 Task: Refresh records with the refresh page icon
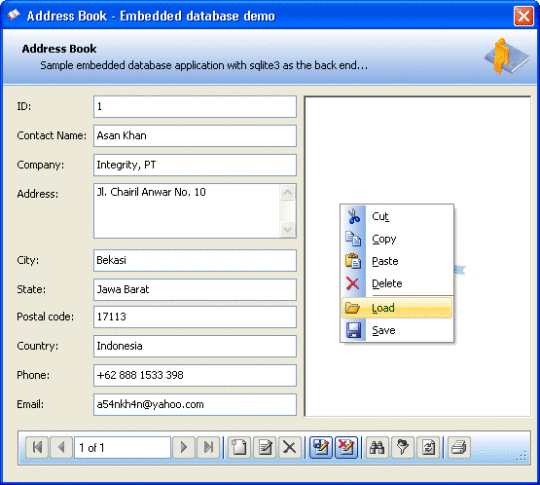point(428,447)
